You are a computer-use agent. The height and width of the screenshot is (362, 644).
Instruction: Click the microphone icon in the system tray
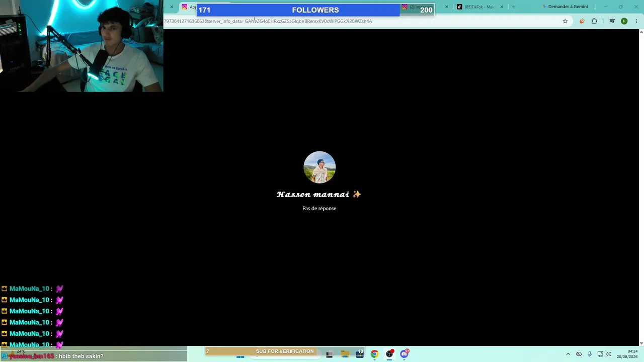click(x=590, y=354)
